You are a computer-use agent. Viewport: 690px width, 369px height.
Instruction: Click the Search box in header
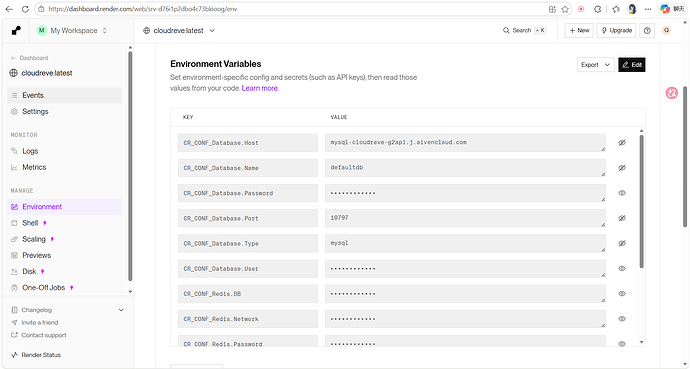pos(524,30)
